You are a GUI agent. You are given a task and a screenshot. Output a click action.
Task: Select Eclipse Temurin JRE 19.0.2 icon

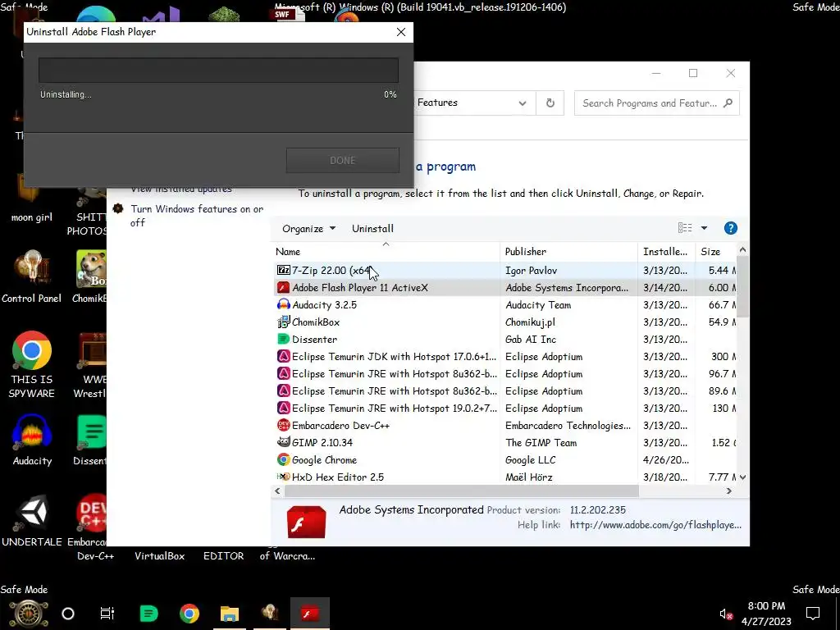pos(283,409)
